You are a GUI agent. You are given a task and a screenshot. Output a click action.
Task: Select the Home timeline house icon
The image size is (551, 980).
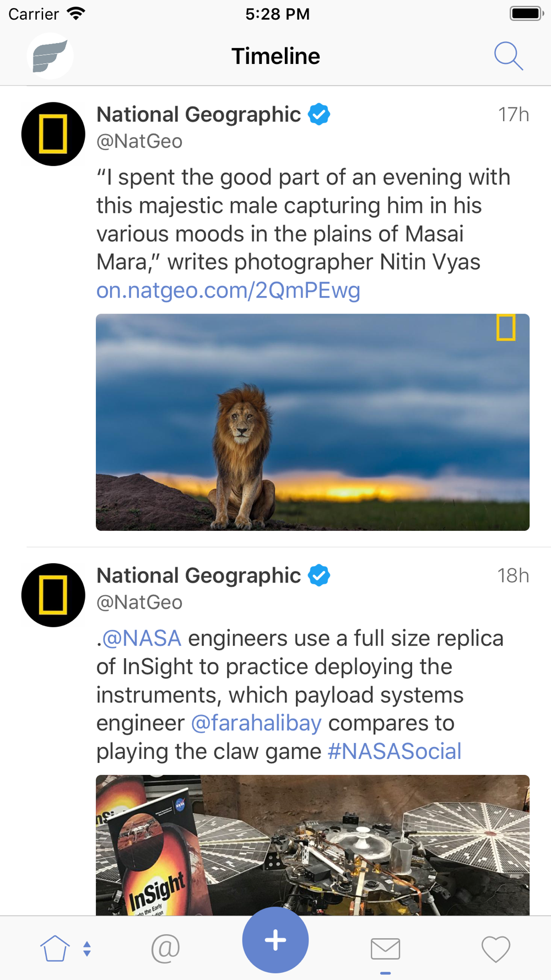pyautogui.click(x=55, y=948)
